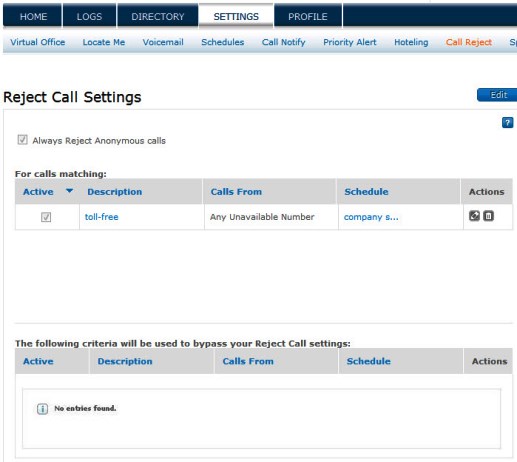Go to the HOME tab

(x=33, y=16)
